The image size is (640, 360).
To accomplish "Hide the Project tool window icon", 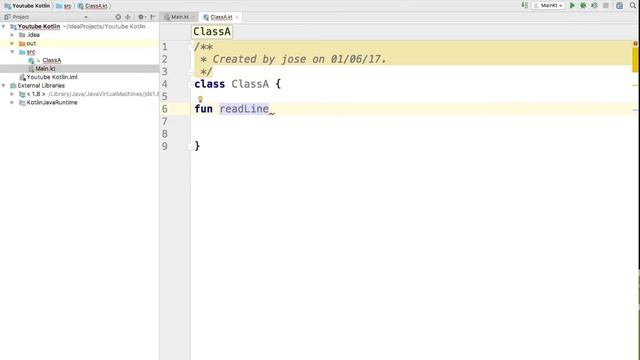I will (x=153, y=17).
